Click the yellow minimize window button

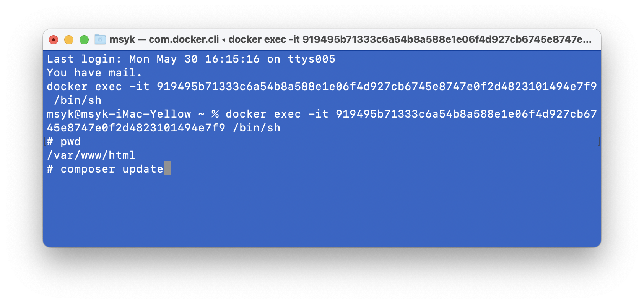(69, 40)
